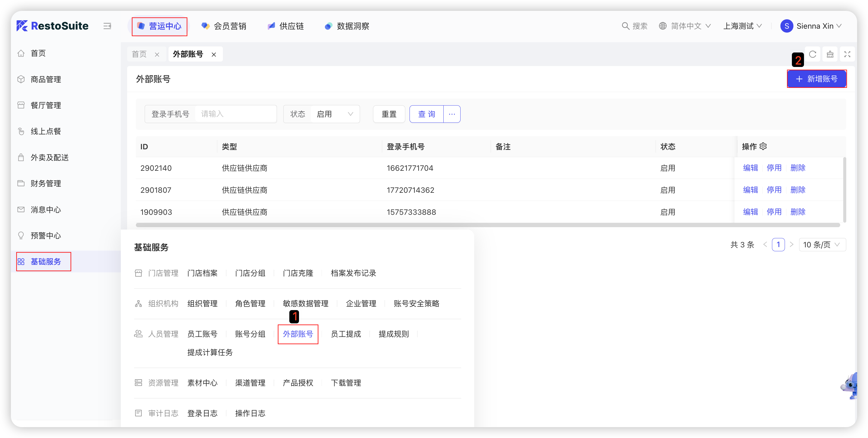Screen dimensions: 868x438
Task: Open the table column settings gear
Action: [x=763, y=146]
